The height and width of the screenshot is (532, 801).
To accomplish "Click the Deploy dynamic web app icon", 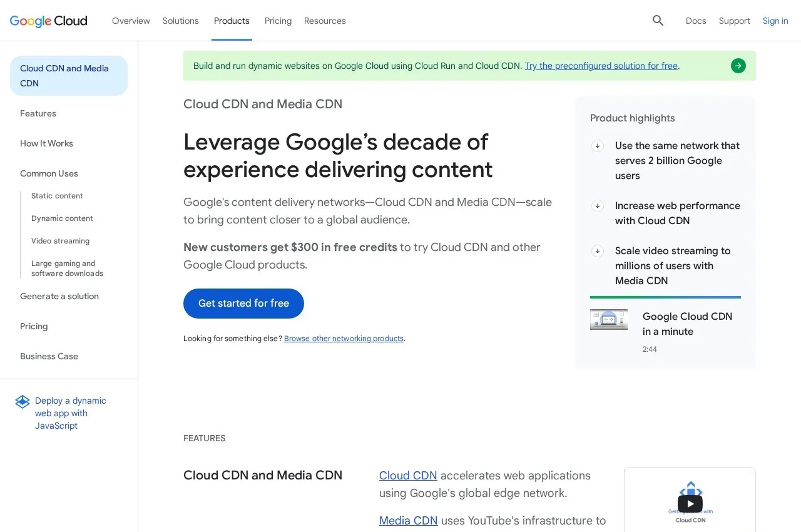I will click(x=23, y=402).
